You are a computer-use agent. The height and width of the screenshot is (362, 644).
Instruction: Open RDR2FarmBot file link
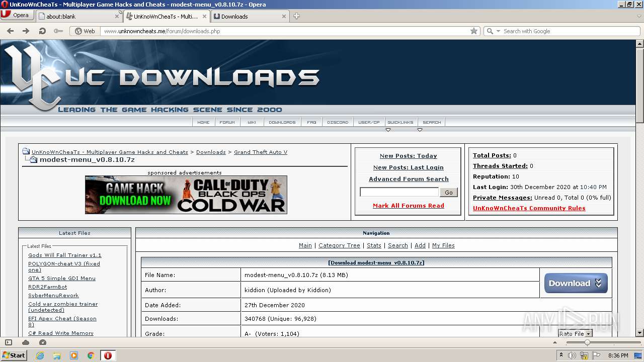point(48,287)
